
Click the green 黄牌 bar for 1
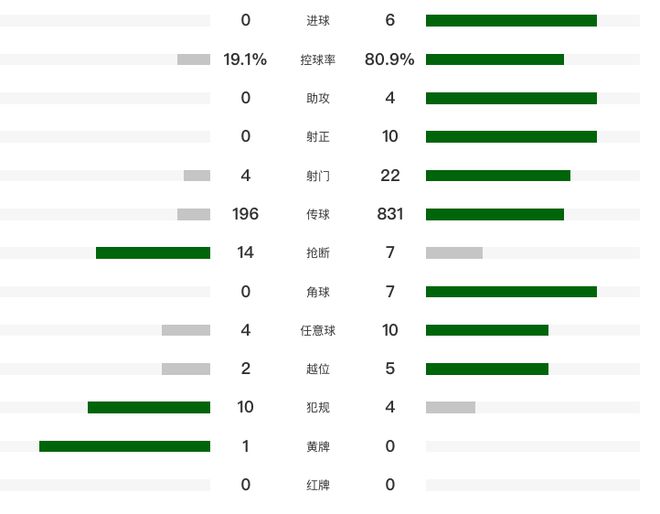[125, 446]
